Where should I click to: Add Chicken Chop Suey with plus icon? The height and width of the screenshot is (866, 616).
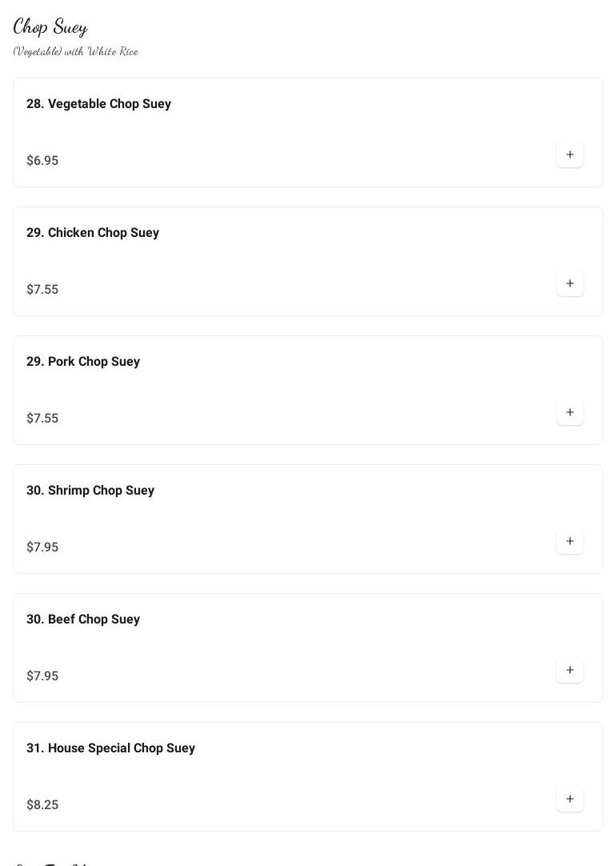[570, 283]
